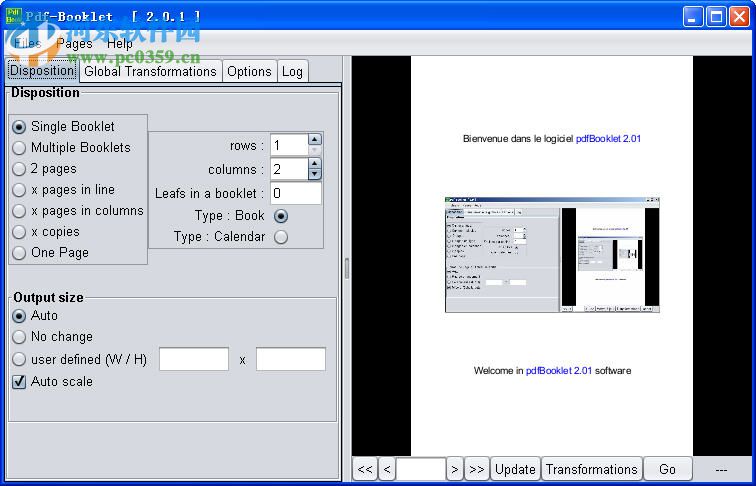Click the Update preview button
756x486 pixels.
515,469
